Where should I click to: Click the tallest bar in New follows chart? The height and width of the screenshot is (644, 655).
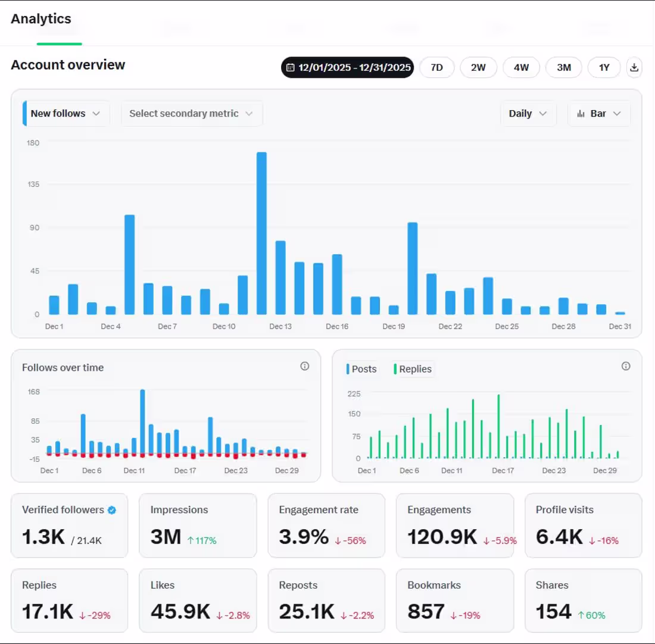point(261,233)
